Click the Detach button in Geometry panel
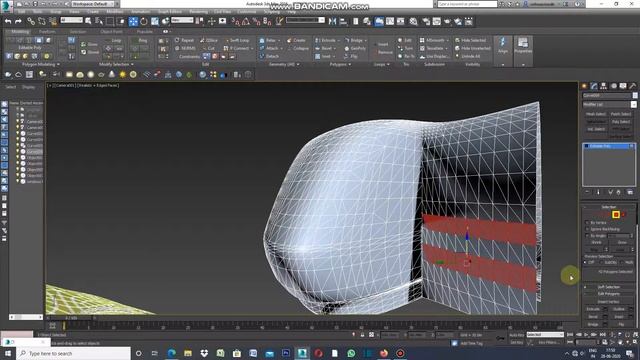The height and width of the screenshot is (360, 640). (x=269, y=56)
